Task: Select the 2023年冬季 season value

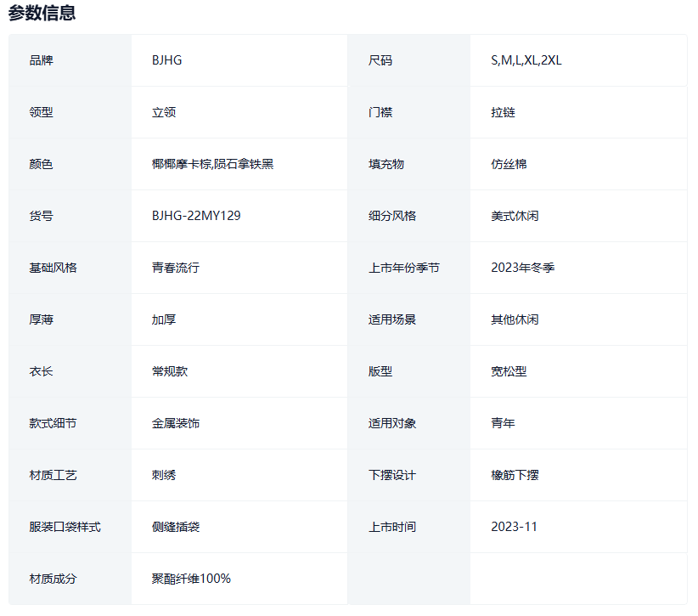Action: pos(522,268)
